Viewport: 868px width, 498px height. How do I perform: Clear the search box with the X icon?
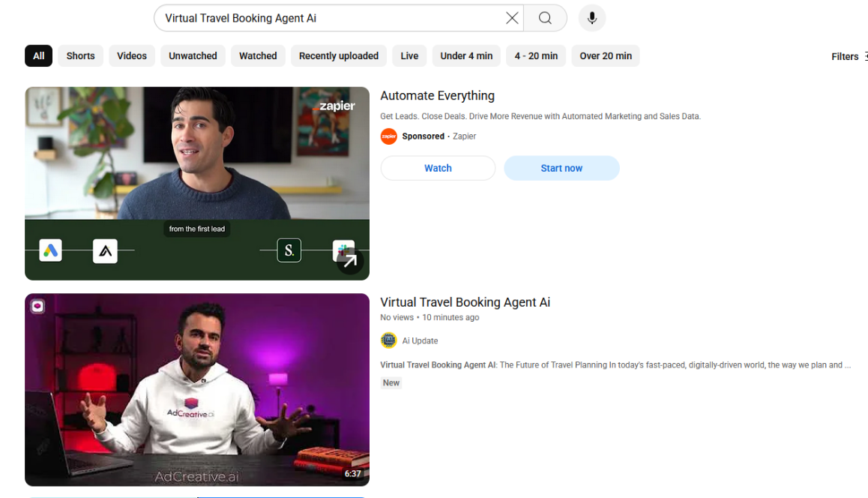pos(512,18)
